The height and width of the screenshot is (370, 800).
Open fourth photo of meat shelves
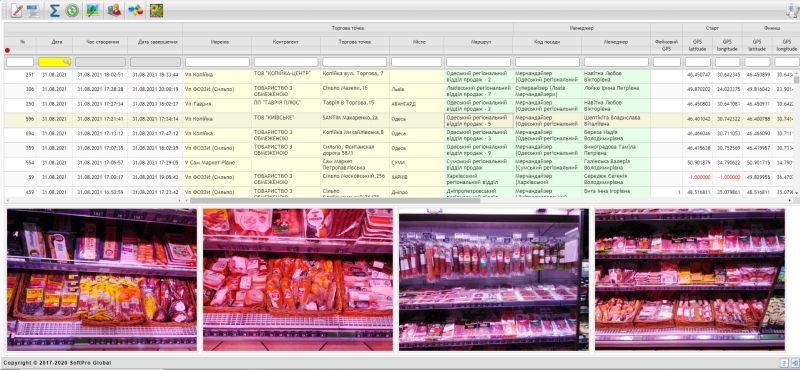click(x=690, y=279)
